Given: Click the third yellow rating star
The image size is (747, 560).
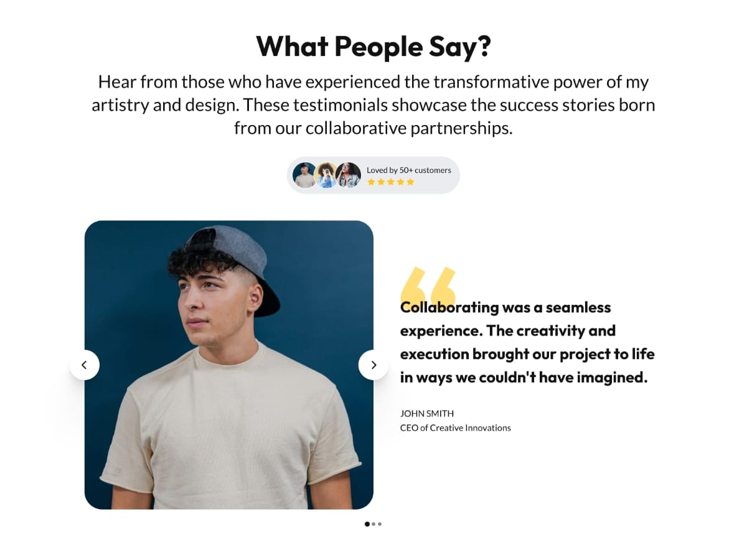Looking at the screenshot, I should 391,182.
